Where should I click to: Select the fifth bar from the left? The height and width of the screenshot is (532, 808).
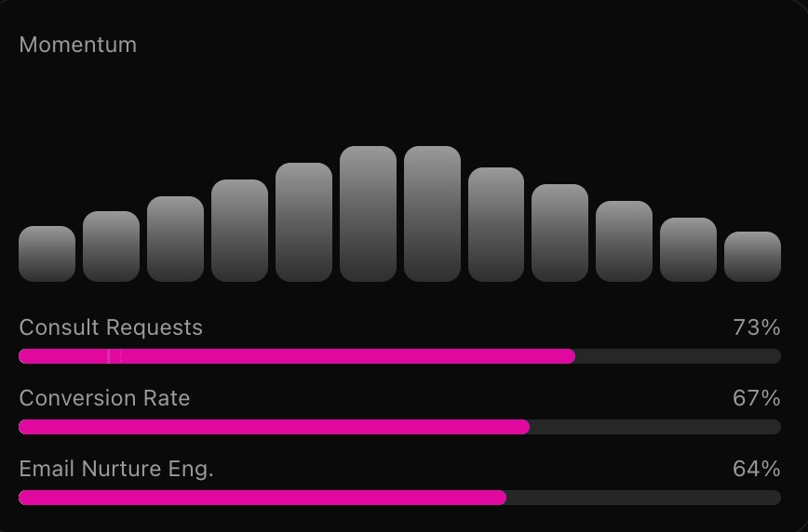pos(303,222)
